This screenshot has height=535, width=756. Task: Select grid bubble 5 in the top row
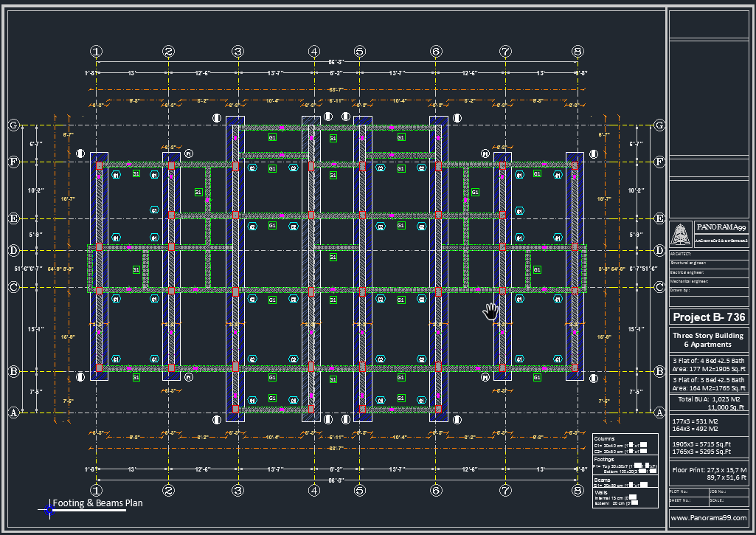pyautogui.click(x=360, y=51)
